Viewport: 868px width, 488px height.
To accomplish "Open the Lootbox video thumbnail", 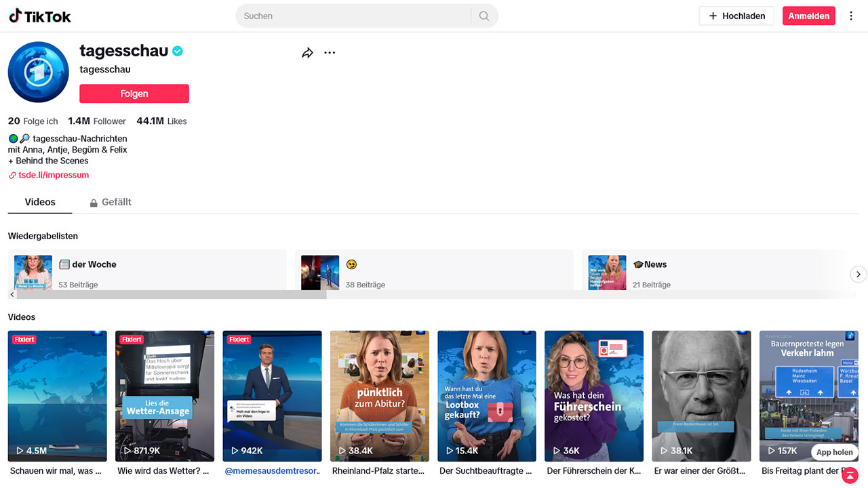I will (x=486, y=396).
